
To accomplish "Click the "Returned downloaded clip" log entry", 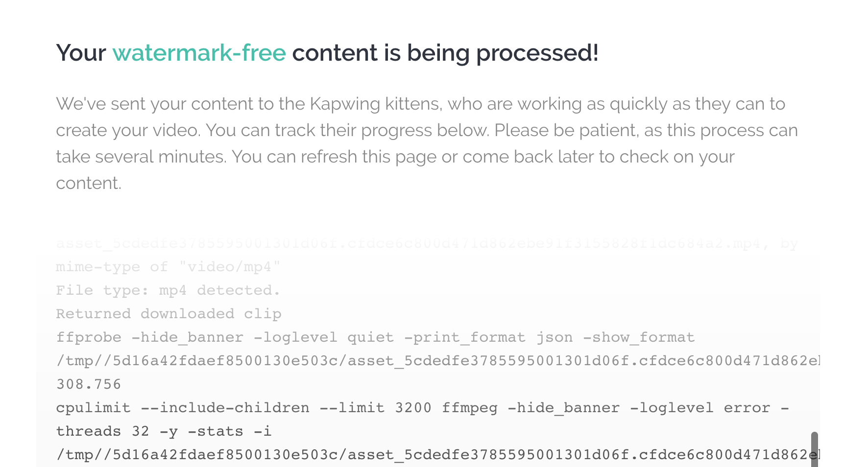I will tap(169, 314).
